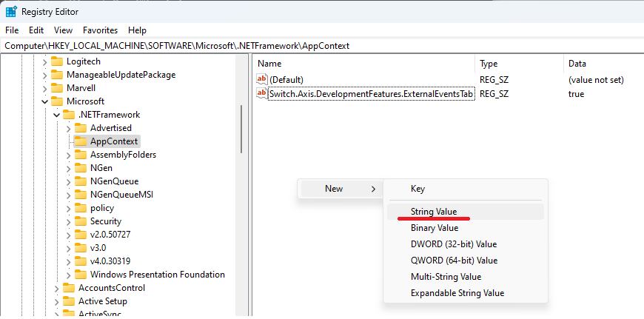Expand the Marvell key
This screenshot has width=644, height=319.
pyautogui.click(x=44, y=88)
